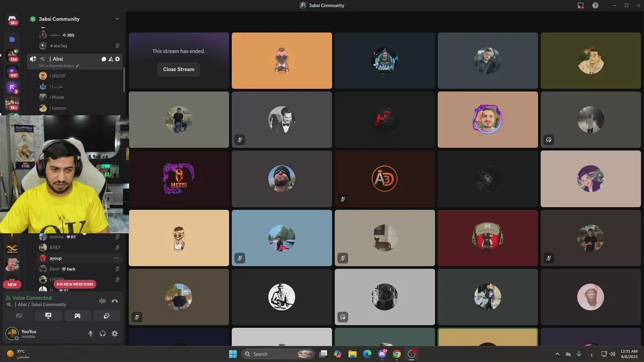Show hidden system tray icons

point(557,354)
